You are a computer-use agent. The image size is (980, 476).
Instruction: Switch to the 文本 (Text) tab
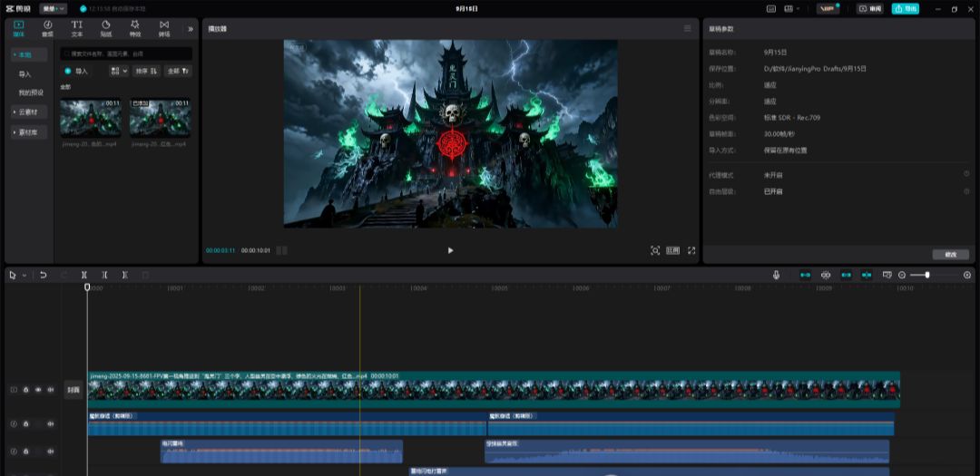coord(77,28)
